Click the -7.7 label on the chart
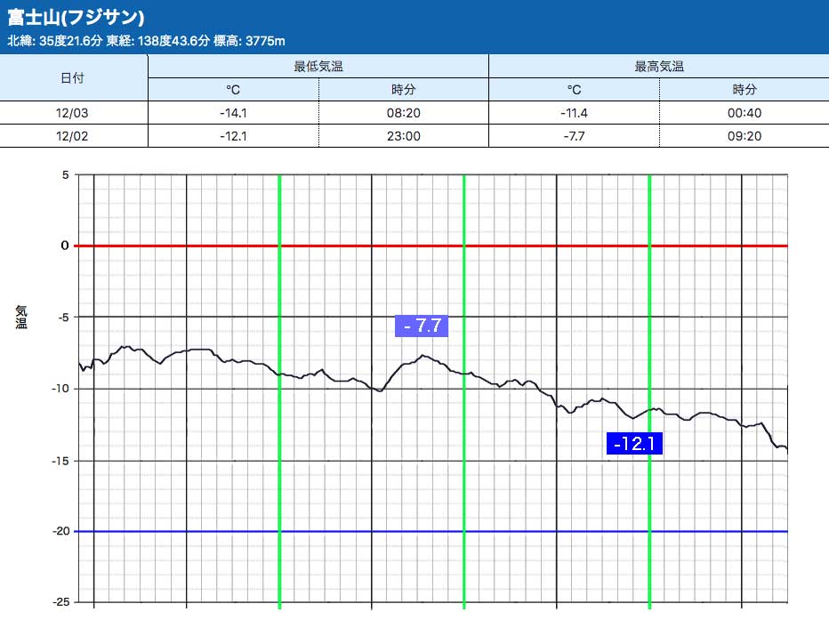Viewport: 829px width, 644px height. tap(422, 326)
